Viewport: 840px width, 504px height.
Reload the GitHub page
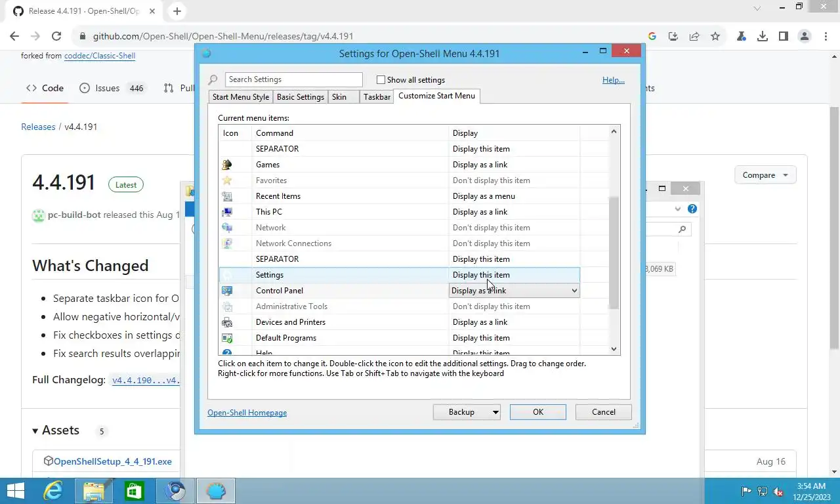[x=56, y=37]
